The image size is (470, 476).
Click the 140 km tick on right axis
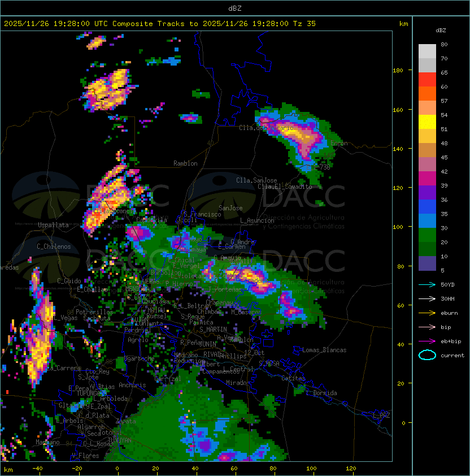(398, 149)
